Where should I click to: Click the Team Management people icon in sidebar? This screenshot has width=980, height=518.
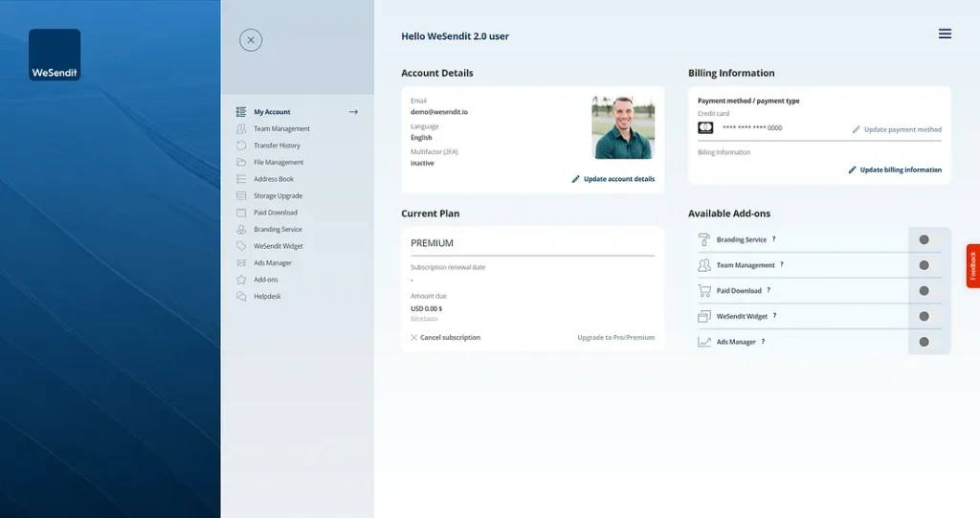point(241,129)
